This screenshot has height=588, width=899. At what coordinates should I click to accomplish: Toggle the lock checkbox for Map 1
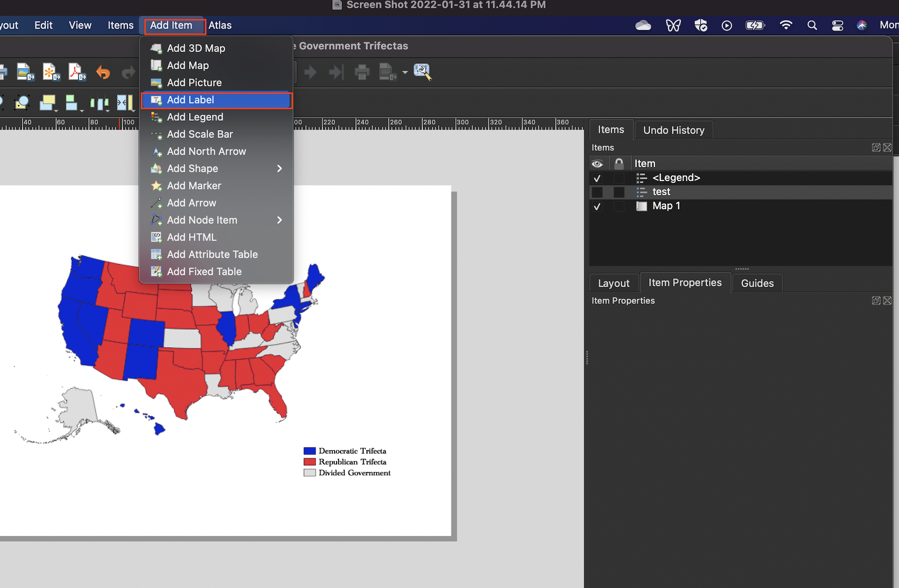(619, 206)
